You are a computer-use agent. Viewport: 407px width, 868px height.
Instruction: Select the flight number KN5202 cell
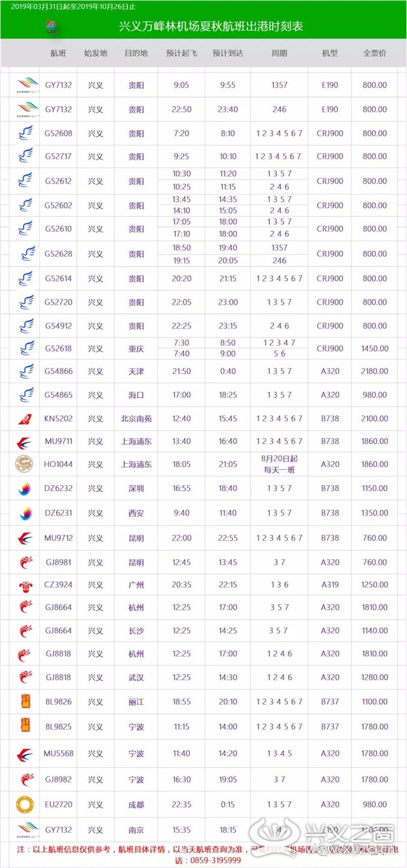pyautogui.click(x=60, y=419)
